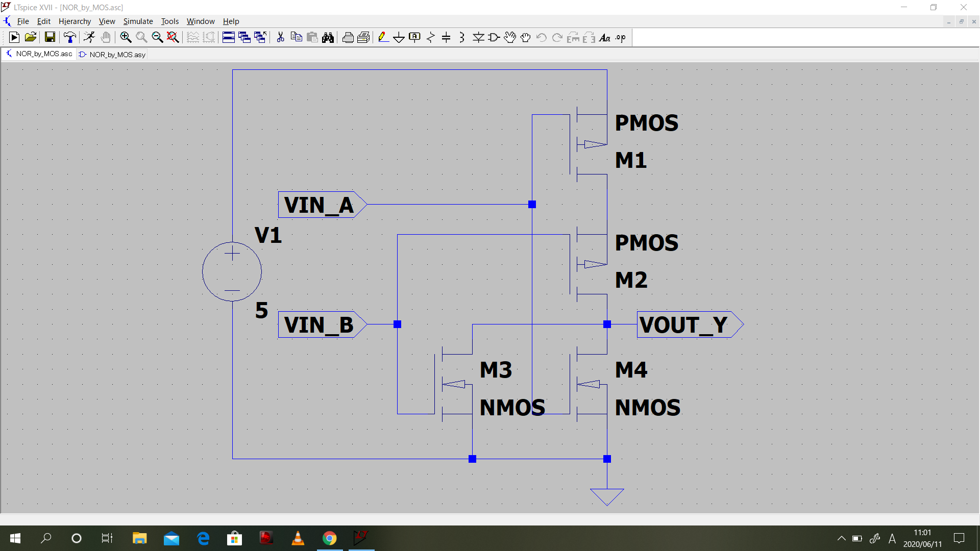Open the Windows Start menu
This screenshot has height=551, width=980.
[x=15, y=538]
